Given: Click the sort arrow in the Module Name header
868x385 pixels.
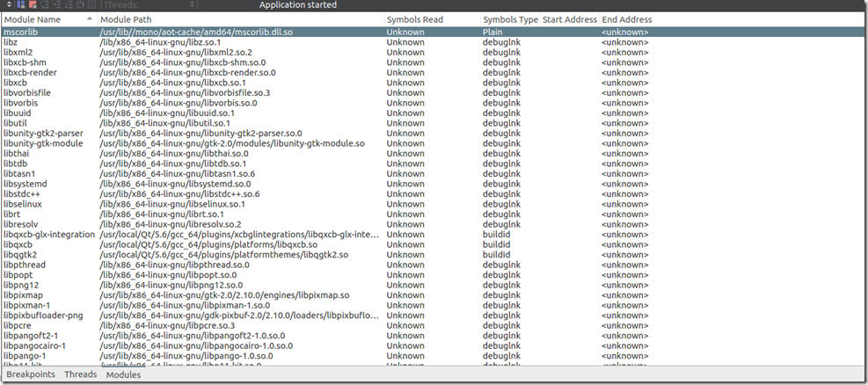Looking at the screenshot, I should click(90, 18).
